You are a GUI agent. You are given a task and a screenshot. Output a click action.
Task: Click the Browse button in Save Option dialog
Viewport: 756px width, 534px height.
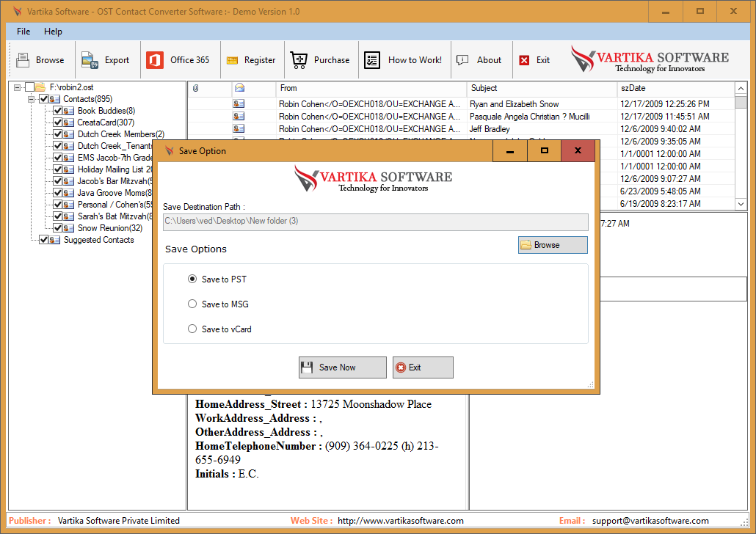tap(553, 245)
